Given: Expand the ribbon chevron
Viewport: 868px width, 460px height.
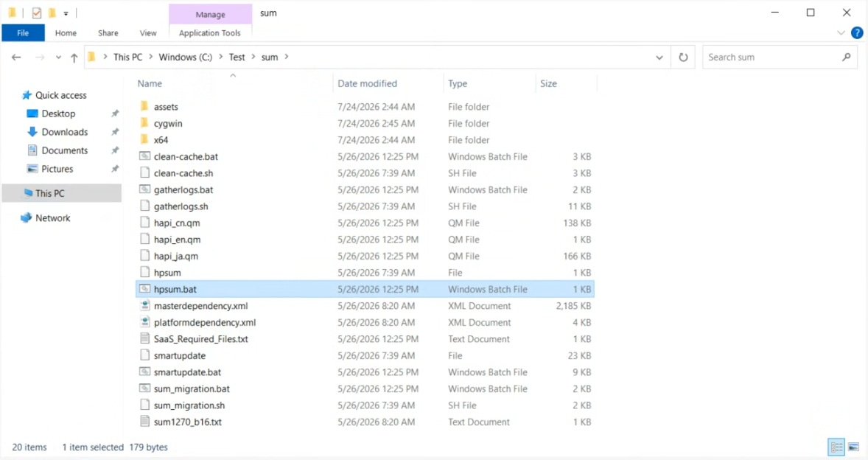Looking at the screenshot, I should [841, 33].
